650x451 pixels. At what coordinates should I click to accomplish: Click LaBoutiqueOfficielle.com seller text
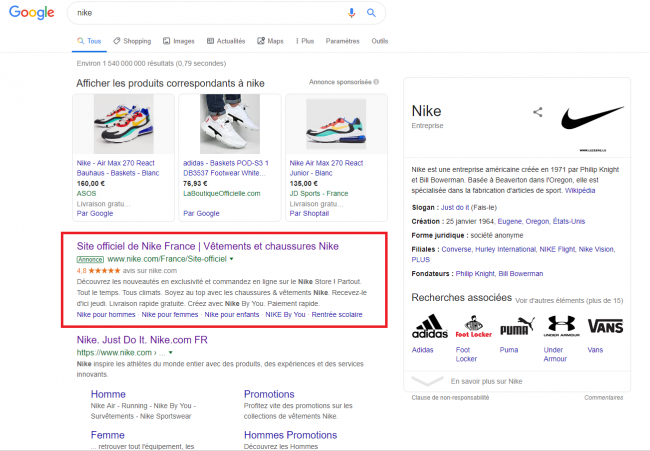point(222,194)
